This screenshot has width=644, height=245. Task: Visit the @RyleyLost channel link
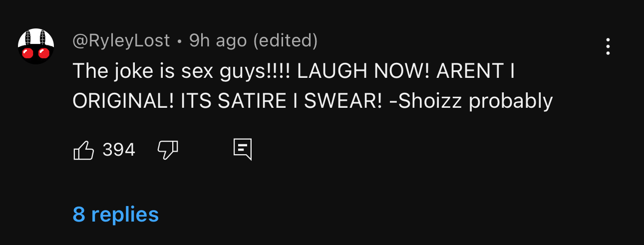click(121, 41)
